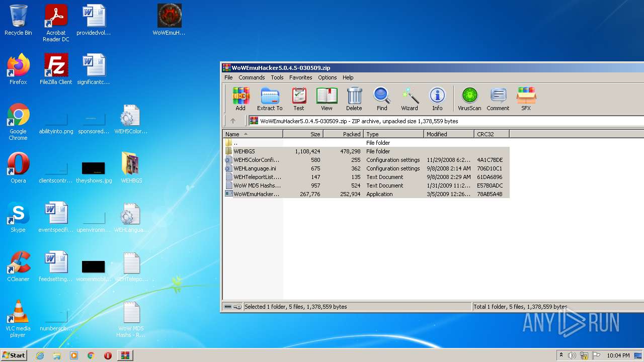Show hidden tray icons arrow
The width and height of the screenshot is (644, 362).
coord(561,355)
